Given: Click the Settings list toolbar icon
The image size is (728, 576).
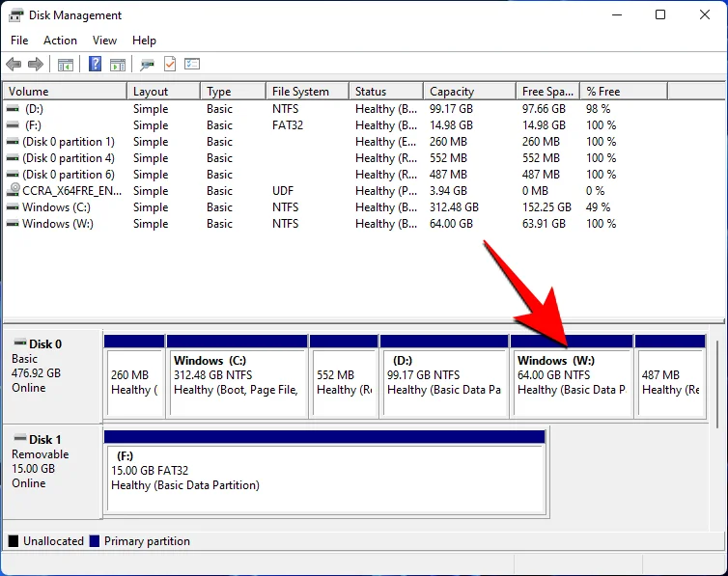Looking at the screenshot, I should [192, 65].
